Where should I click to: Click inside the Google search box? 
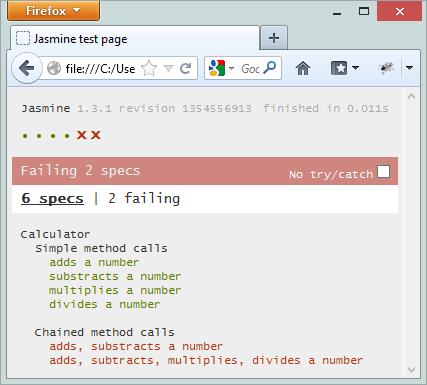(250, 69)
